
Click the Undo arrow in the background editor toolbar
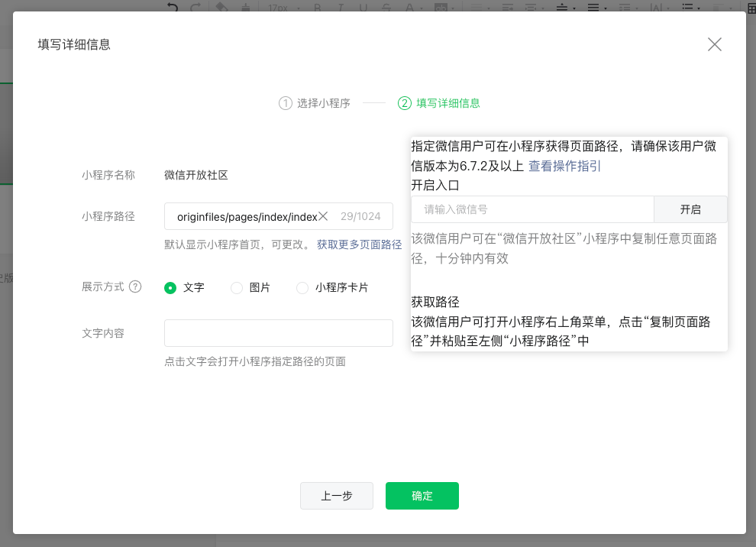tap(173, 7)
